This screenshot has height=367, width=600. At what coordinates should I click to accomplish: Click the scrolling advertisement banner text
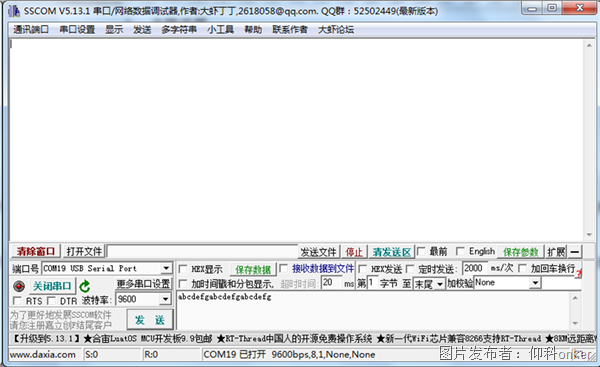302,339
